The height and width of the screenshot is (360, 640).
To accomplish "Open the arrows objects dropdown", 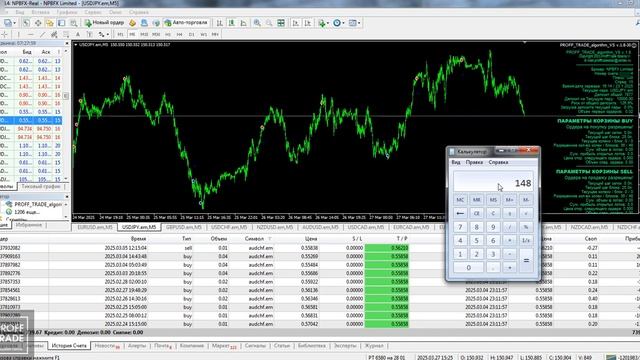I will (104, 35).
